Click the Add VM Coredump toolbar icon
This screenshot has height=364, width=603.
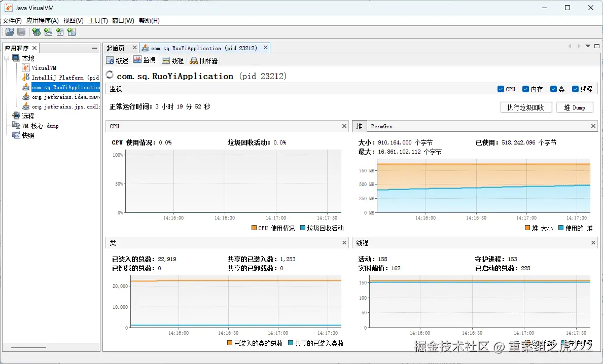coord(60,32)
